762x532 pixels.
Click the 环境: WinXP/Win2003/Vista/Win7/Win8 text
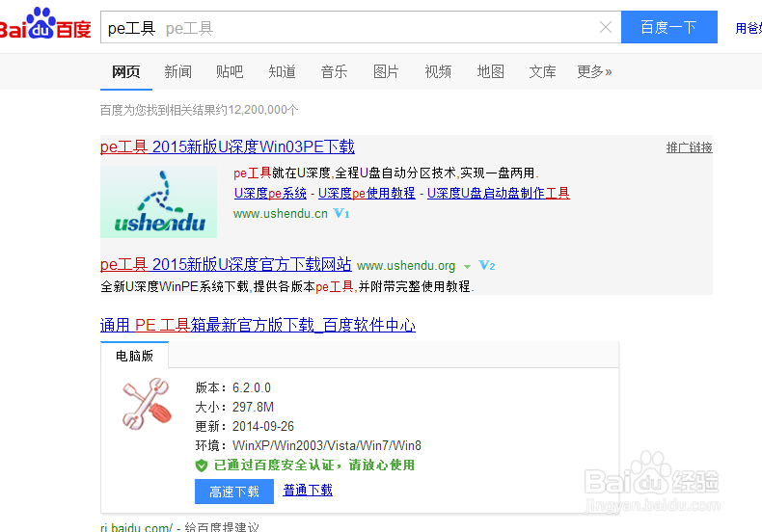click(308, 445)
